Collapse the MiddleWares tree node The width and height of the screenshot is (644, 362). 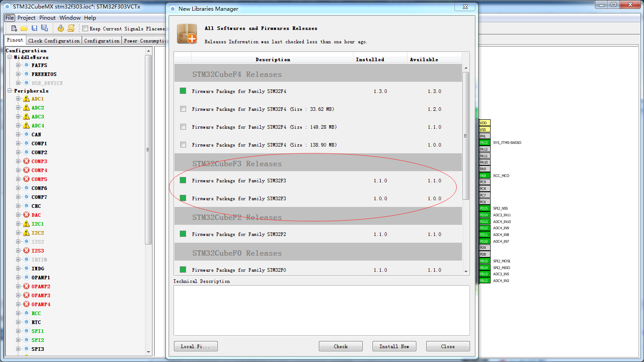(x=9, y=57)
